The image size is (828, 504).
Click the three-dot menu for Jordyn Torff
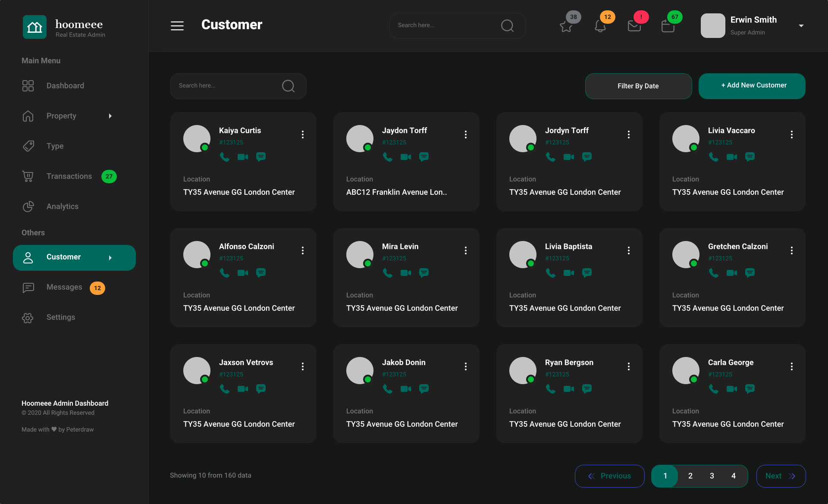click(629, 134)
